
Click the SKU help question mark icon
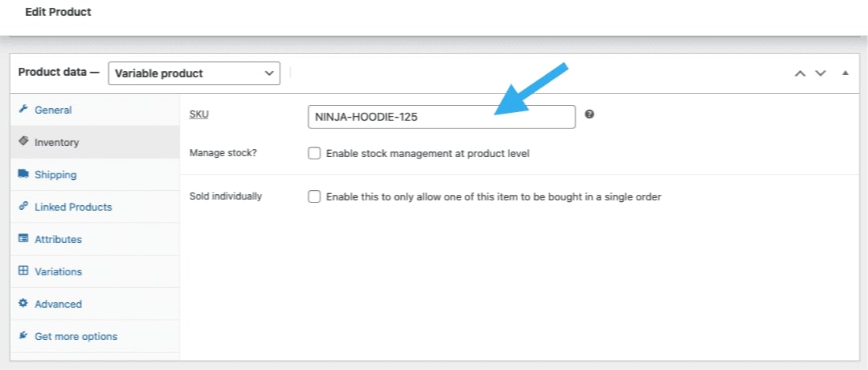click(x=589, y=114)
